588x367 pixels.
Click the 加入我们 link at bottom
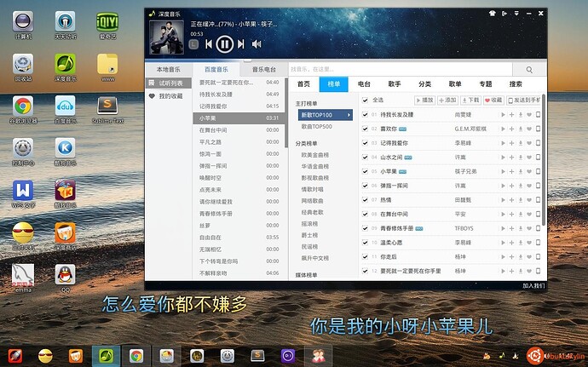(533, 285)
